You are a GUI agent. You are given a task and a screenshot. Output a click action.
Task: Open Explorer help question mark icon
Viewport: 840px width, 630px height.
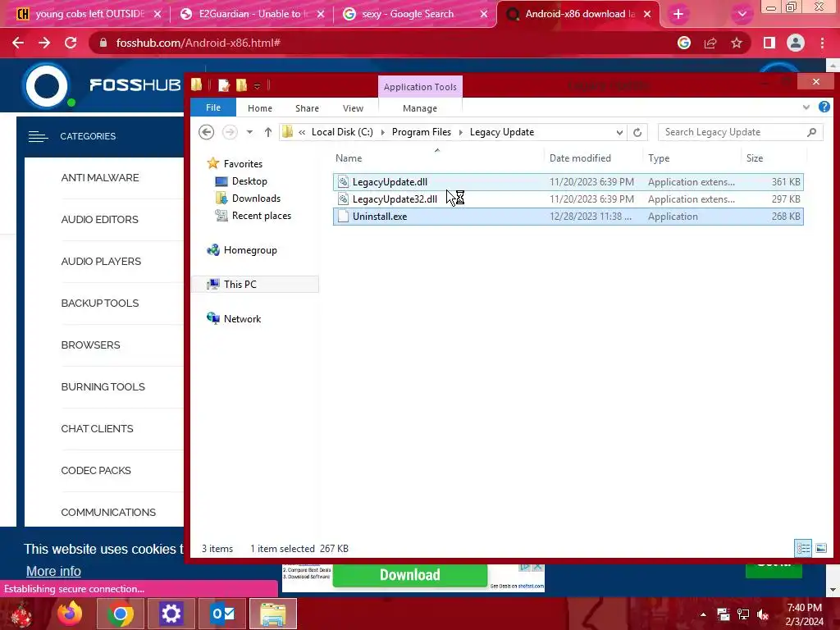pyautogui.click(x=824, y=107)
